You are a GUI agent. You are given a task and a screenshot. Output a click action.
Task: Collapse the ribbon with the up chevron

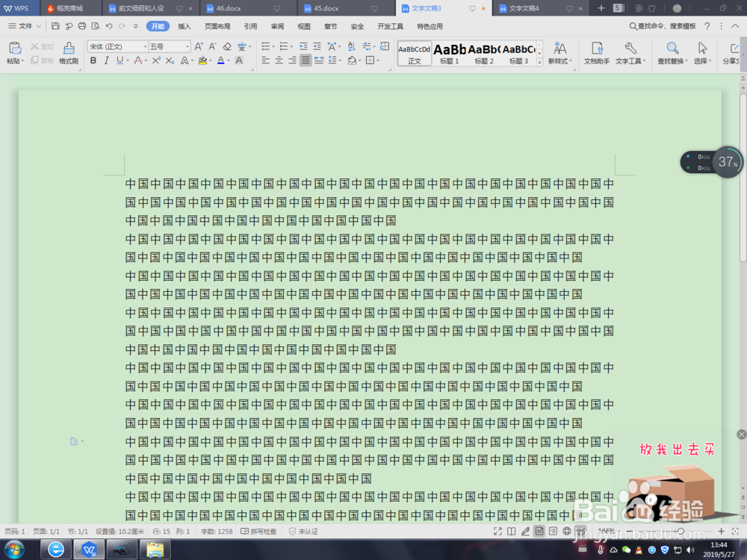click(735, 26)
